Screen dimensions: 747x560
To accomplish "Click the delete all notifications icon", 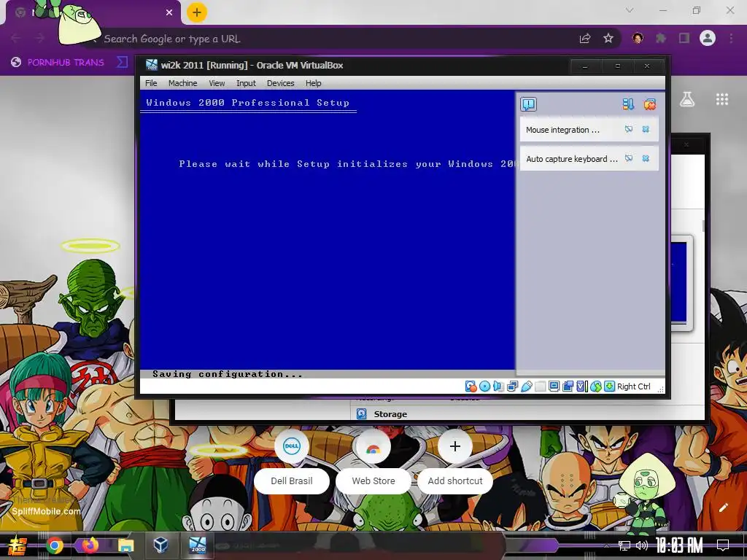I will pyautogui.click(x=650, y=104).
